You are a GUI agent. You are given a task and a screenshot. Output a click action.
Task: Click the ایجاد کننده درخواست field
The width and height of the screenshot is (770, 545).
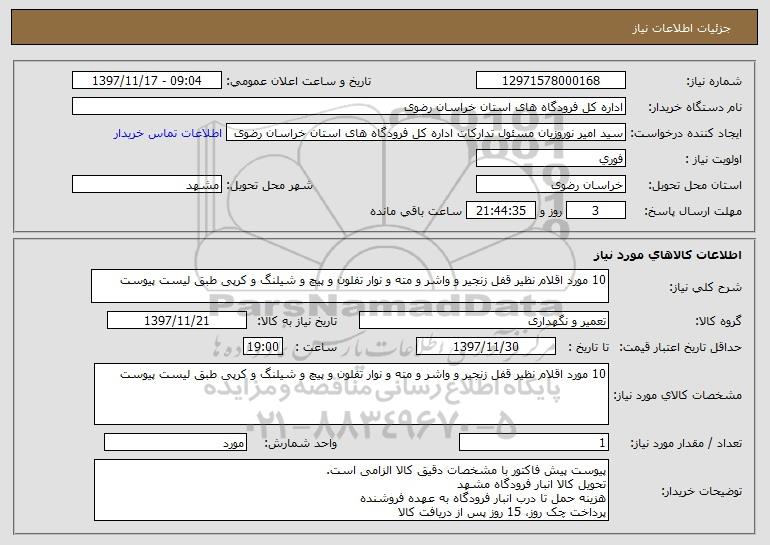[x=426, y=133]
